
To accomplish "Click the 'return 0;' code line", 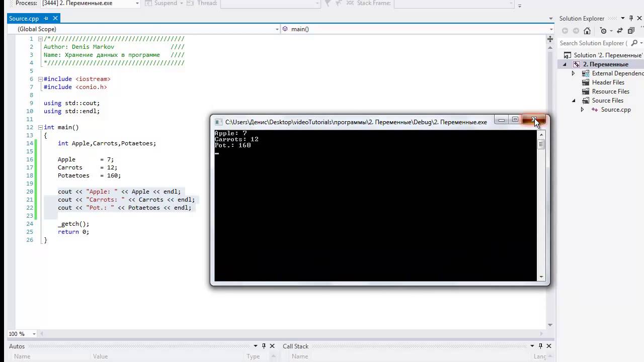I will point(73,232).
